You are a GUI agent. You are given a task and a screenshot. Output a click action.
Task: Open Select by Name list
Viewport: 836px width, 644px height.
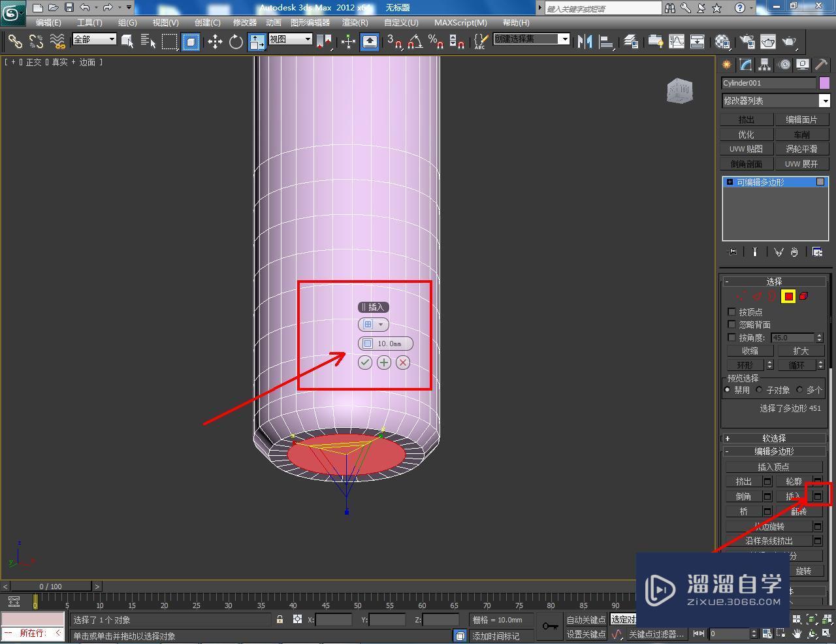click(148, 42)
